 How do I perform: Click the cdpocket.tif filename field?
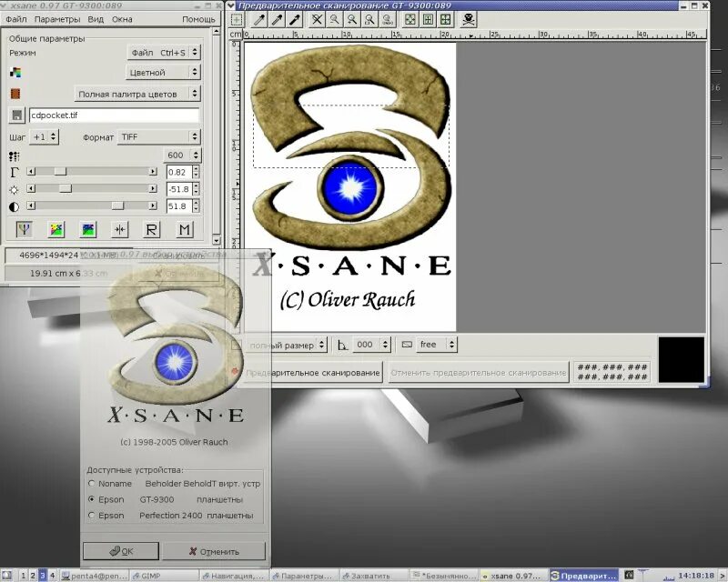pyautogui.click(x=115, y=115)
